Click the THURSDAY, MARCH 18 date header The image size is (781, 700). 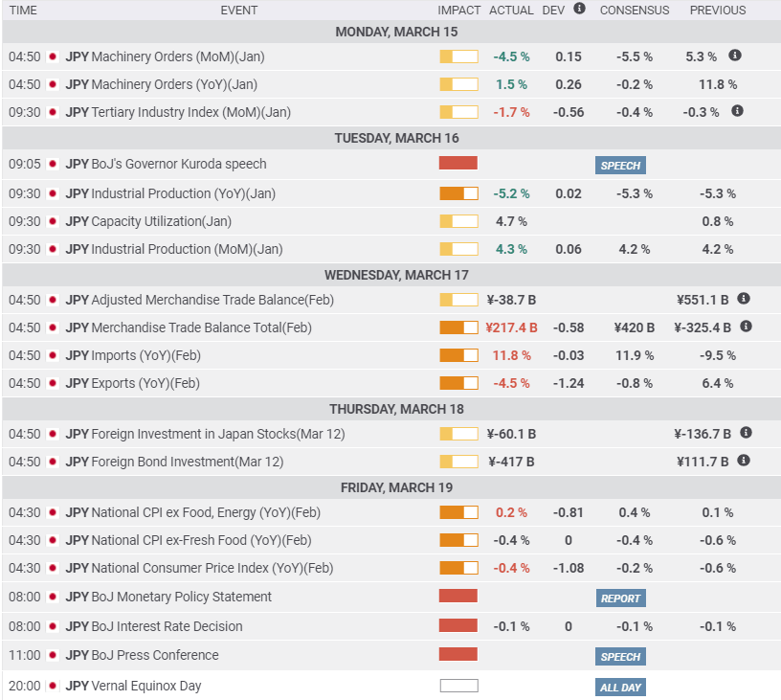[396, 409]
